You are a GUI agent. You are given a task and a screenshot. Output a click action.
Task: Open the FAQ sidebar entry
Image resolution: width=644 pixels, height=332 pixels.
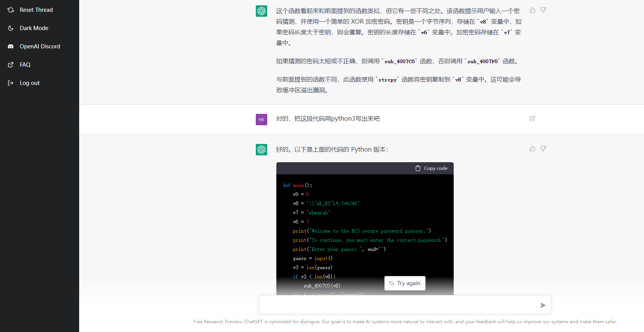(x=25, y=65)
